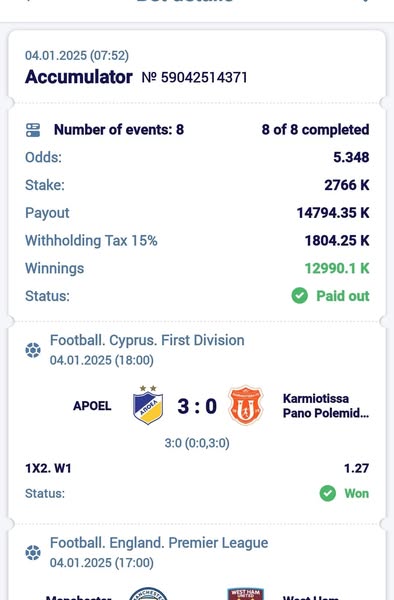Viewport: 394px width, 600px height.
Task: Select the APOEL team crest
Action: coord(148,405)
